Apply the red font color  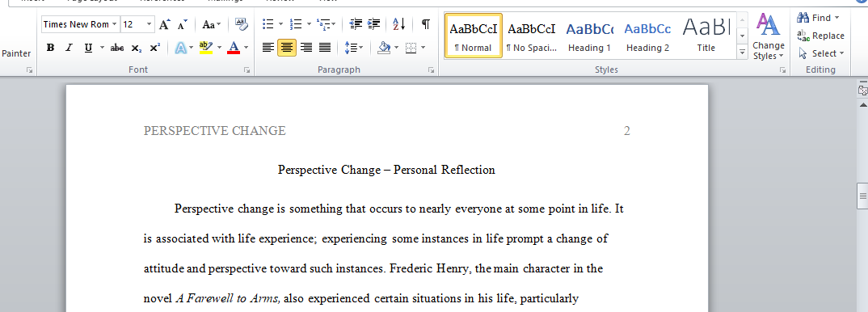[234, 48]
